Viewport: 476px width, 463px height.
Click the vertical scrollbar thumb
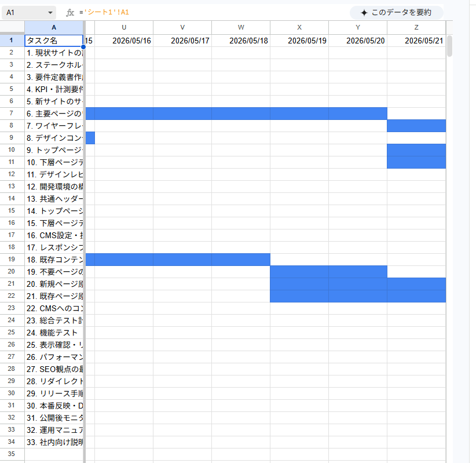(x=449, y=46)
